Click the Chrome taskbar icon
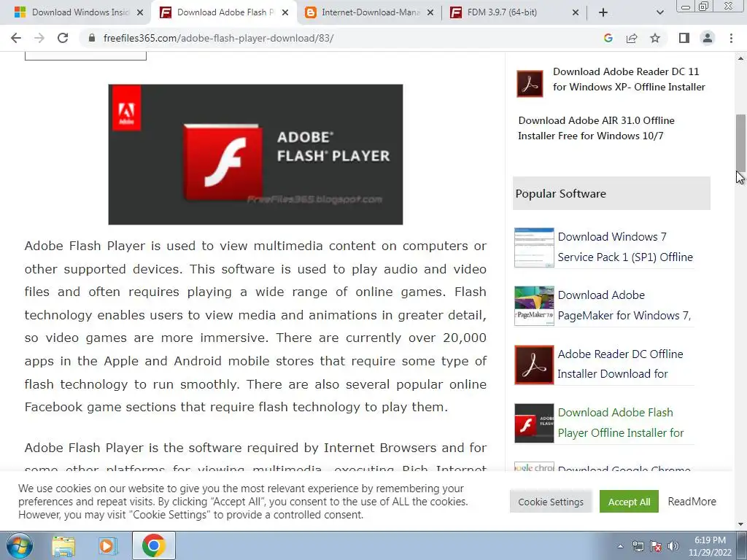This screenshot has height=560, width=747. coord(153,545)
